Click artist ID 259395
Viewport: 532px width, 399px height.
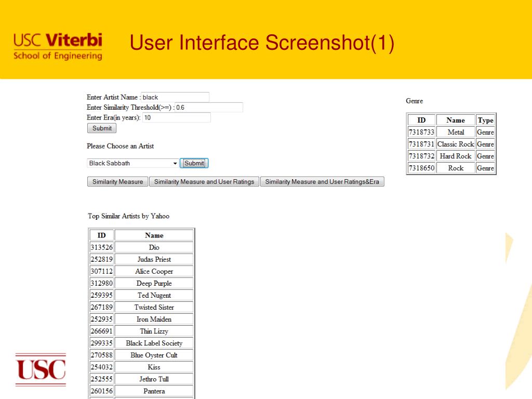click(101, 295)
